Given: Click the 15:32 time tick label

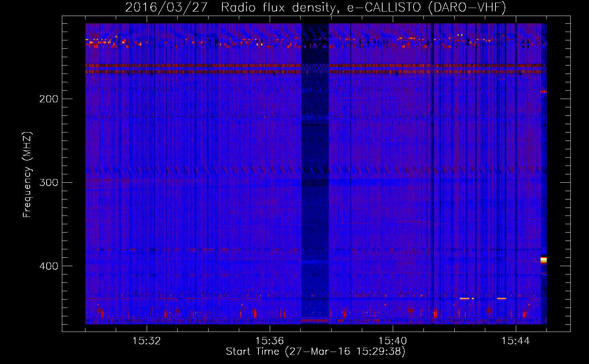Looking at the screenshot, I should [x=147, y=341].
